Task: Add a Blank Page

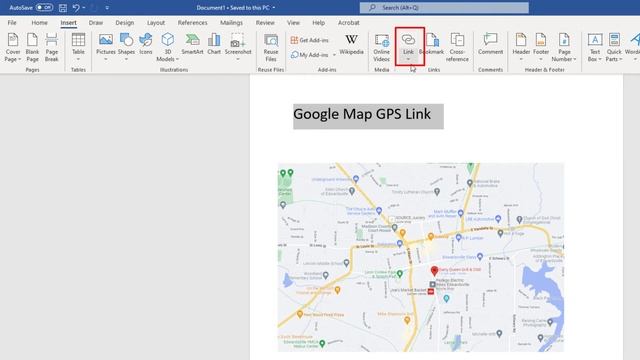Action: pyautogui.click(x=32, y=47)
